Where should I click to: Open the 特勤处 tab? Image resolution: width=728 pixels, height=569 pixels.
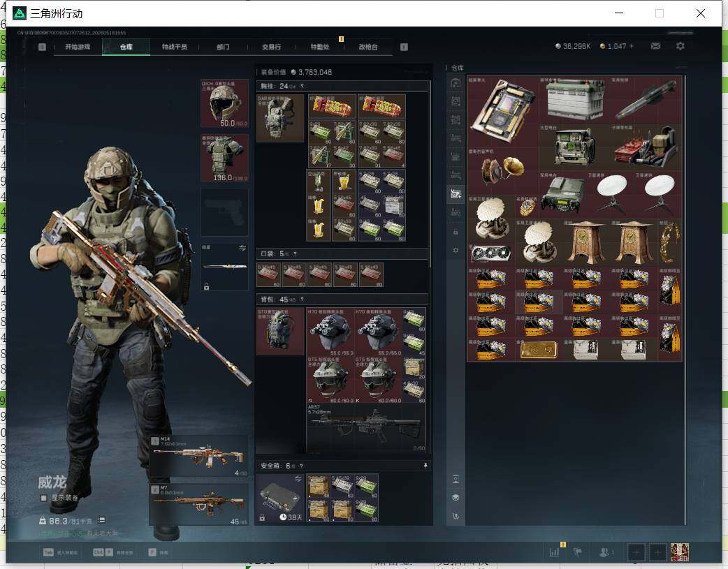coord(320,47)
